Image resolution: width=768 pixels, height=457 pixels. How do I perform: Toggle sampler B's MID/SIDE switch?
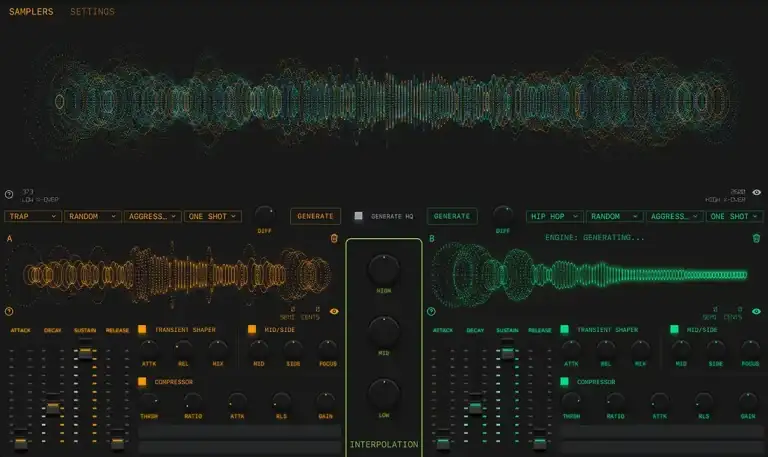[x=674, y=329]
